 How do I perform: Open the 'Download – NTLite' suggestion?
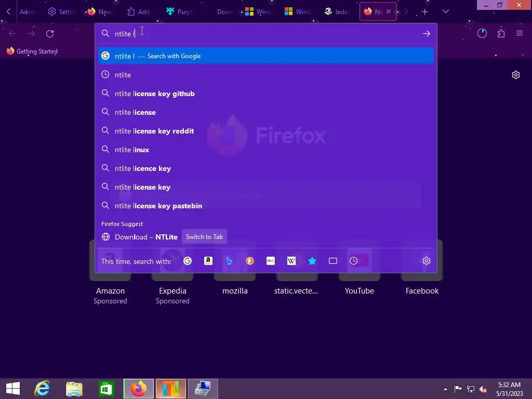click(x=266, y=237)
